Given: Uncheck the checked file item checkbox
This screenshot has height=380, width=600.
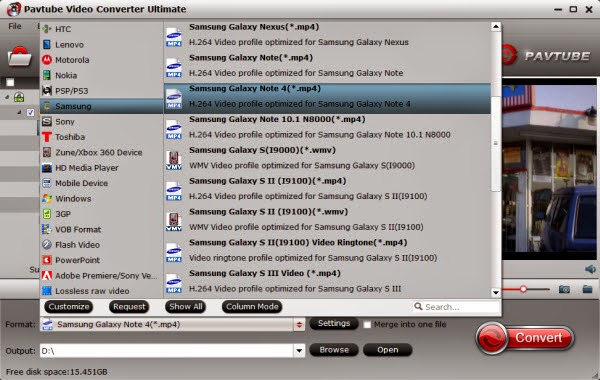Looking at the screenshot, I should tap(31, 113).
